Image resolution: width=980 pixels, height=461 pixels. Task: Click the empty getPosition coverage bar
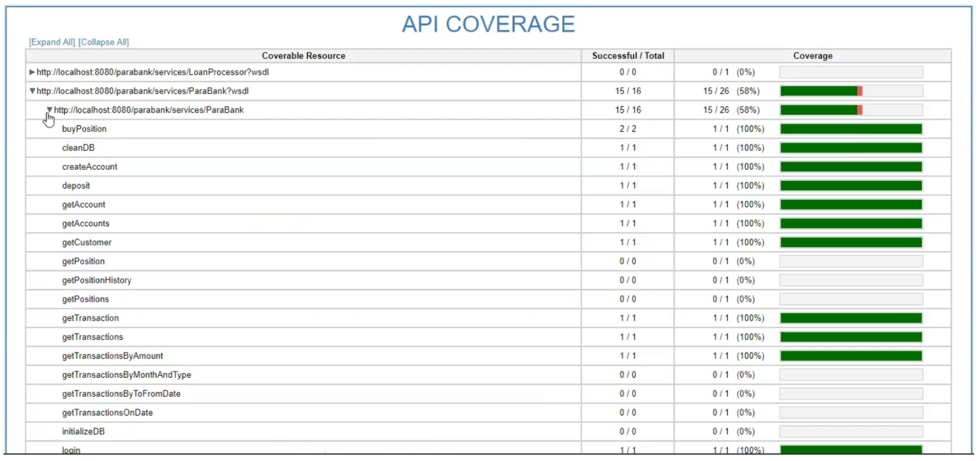click(x=851, y=261)
